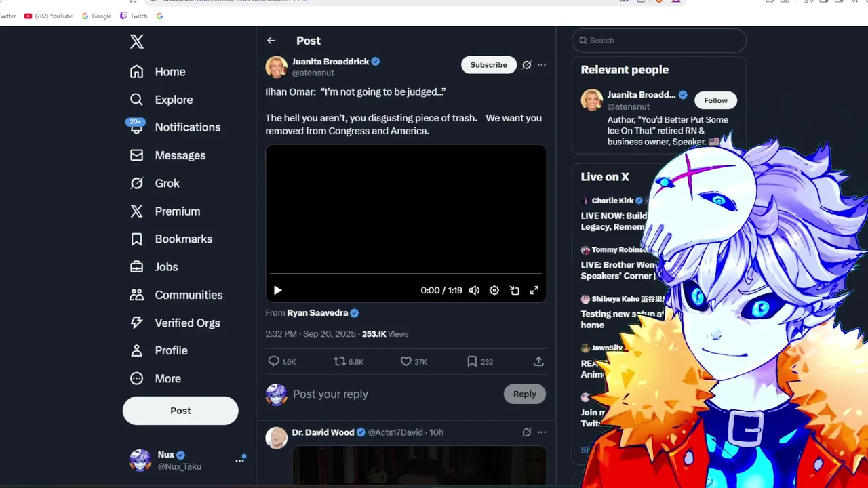Click the video progress bar
This screenshot has height=488, width=868.
(406, 274)
